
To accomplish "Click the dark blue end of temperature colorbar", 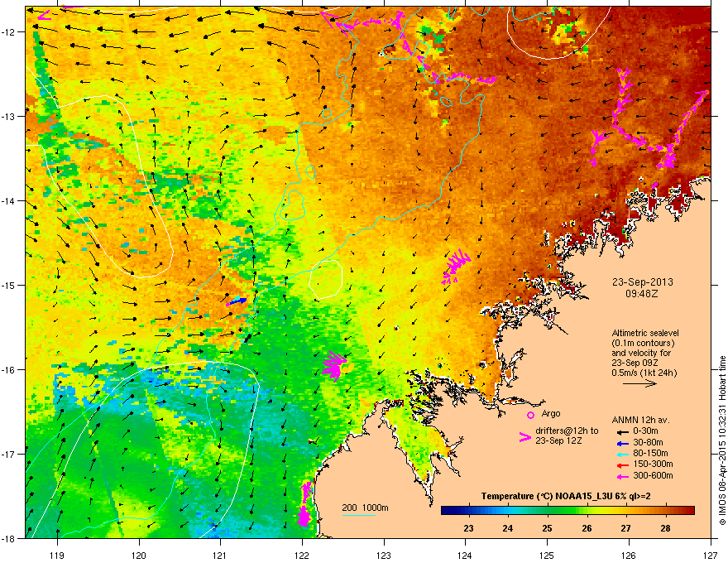I will pyautogui.click(x=445, y=510).
